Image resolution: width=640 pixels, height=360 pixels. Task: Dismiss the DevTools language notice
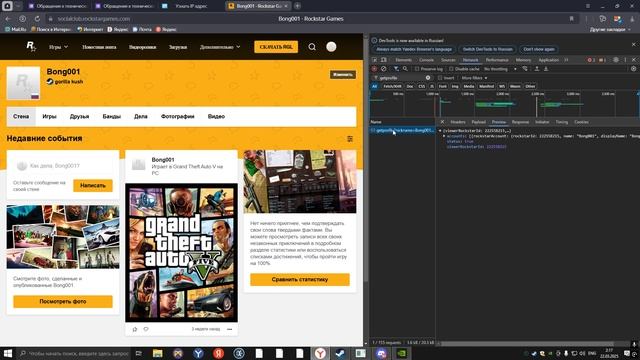click(x=633, y=44)
